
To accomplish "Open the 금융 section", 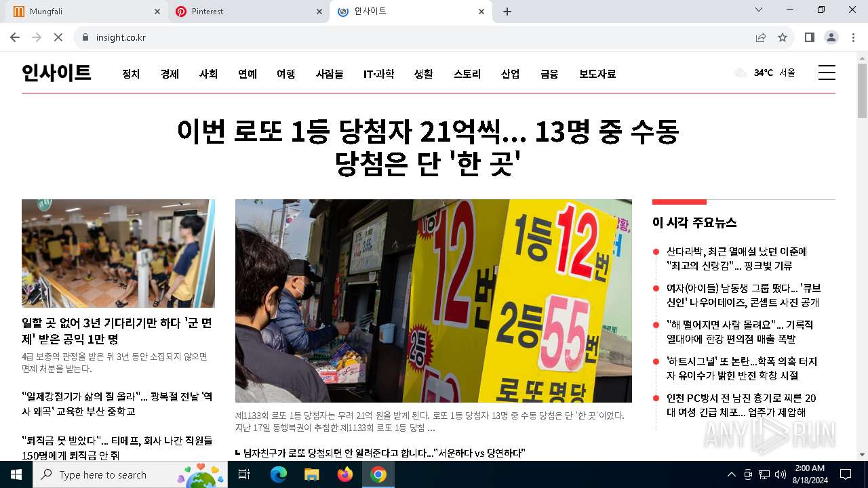I will tap(549, 74).
